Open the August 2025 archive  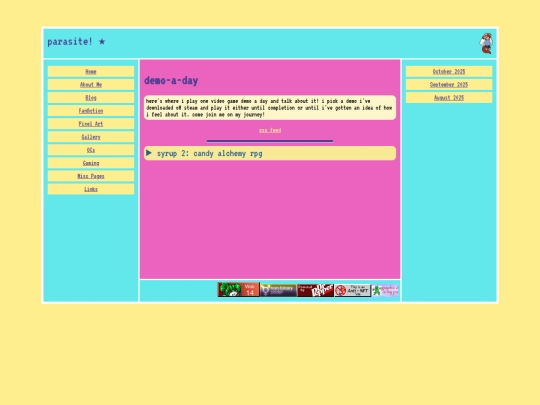click(x=449, y=98)
